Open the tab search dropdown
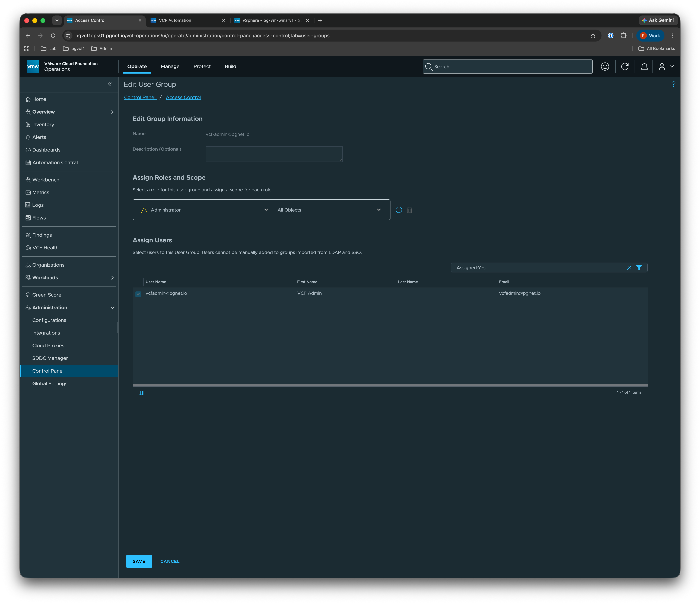The image size is (700, 604). 57,20
